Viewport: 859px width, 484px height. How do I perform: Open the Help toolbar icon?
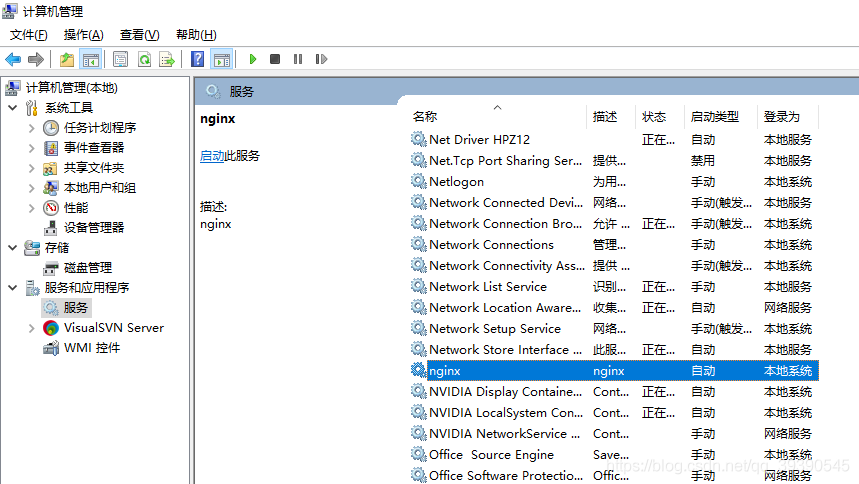pos(197,60)
